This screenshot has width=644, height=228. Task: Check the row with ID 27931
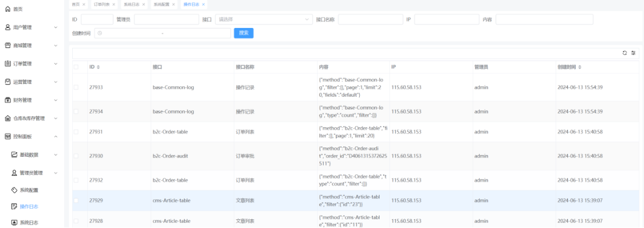(76, 132)
